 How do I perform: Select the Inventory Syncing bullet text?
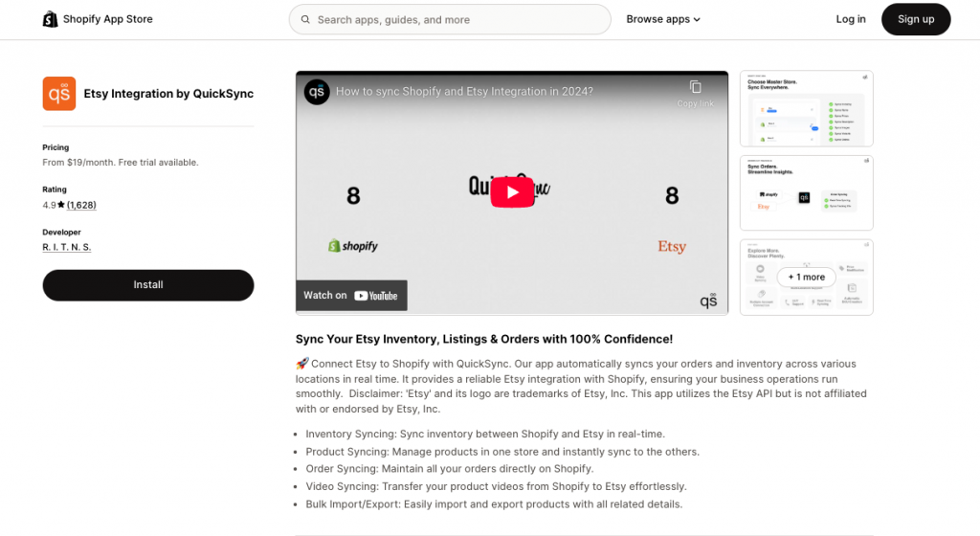[x=485, y=434]
